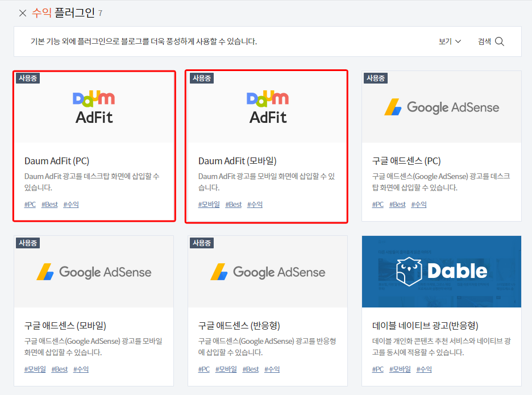Image resolution: width=532 pixels, height=395 pixels.
Task: Close the 수익 플러그인 panel with the X icon
Action: pyautogui.click(x=23, y=13)
